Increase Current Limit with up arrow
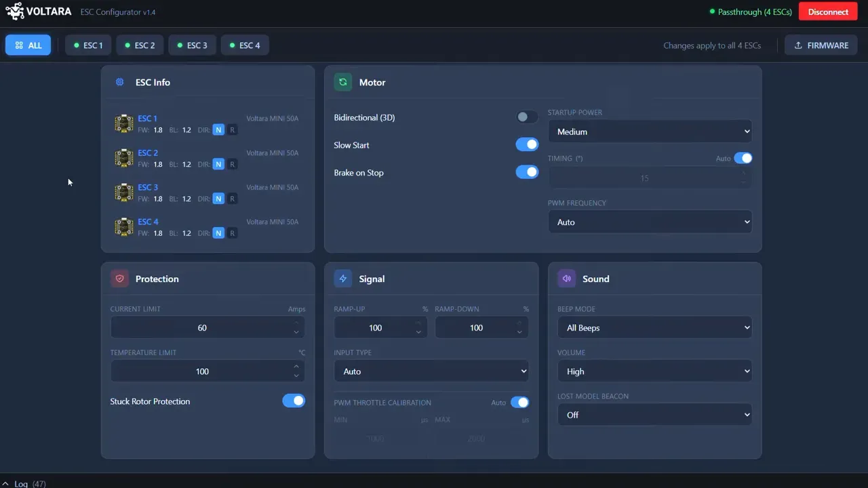The height and width of the screenshot is (488, 868). (x=296, y=323)
